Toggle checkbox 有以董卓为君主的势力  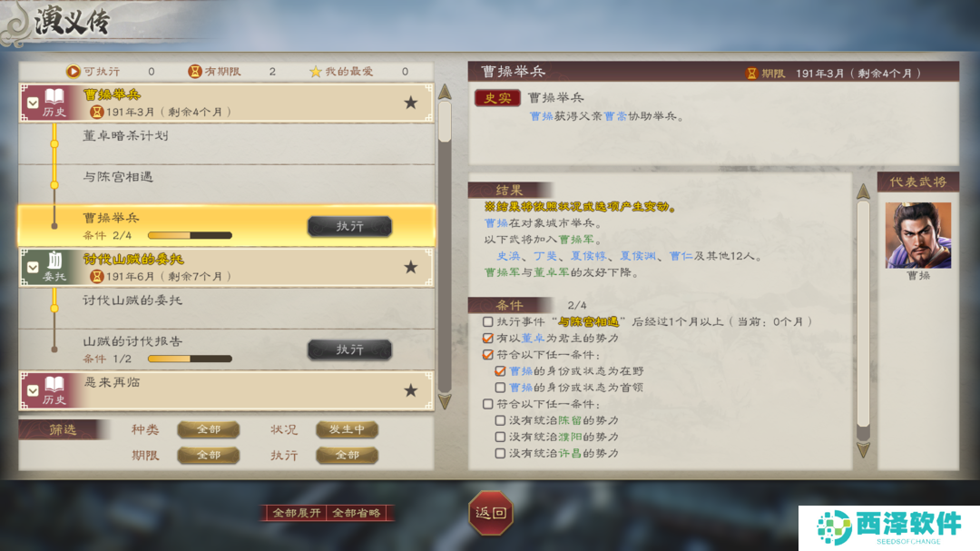pyautogui.click(x=488, y=338)
